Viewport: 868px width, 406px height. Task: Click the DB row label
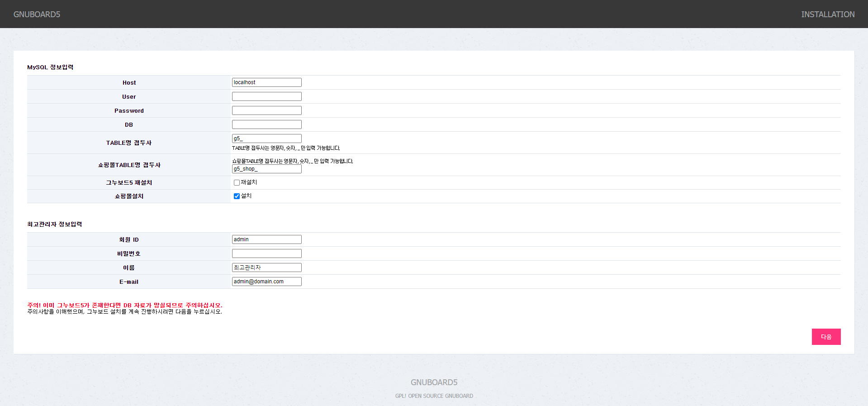point(129,125)
